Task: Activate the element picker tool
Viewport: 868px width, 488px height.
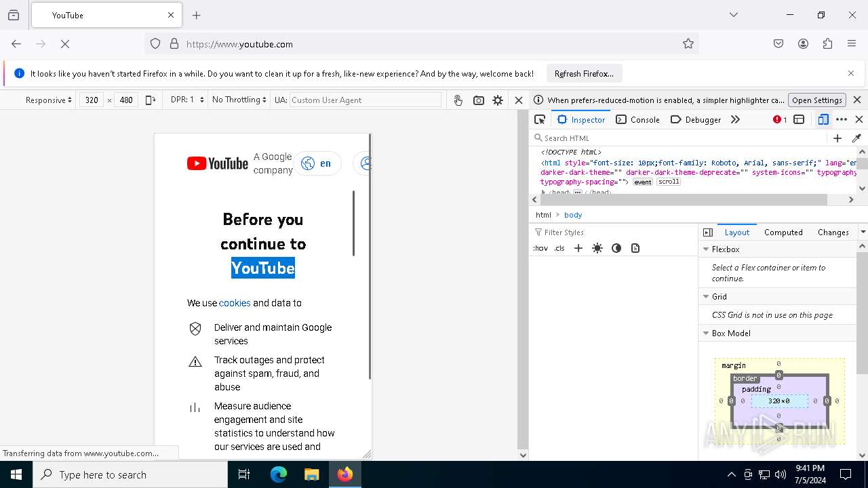Action: pyautogui.click(x=540, y=119)
